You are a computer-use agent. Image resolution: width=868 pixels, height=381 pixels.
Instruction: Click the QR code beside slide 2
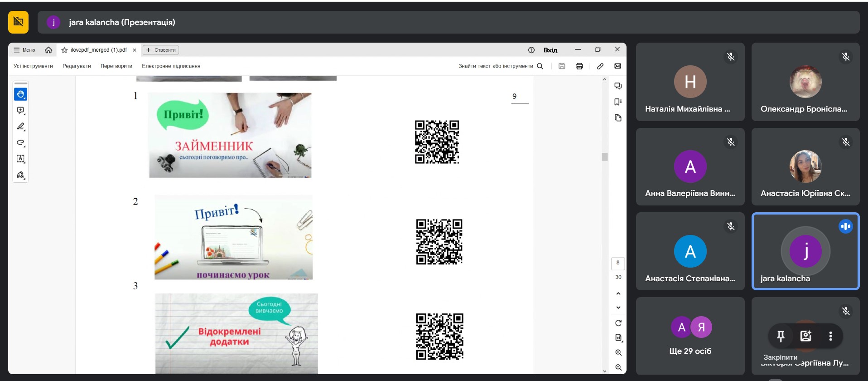pos(439,241)
